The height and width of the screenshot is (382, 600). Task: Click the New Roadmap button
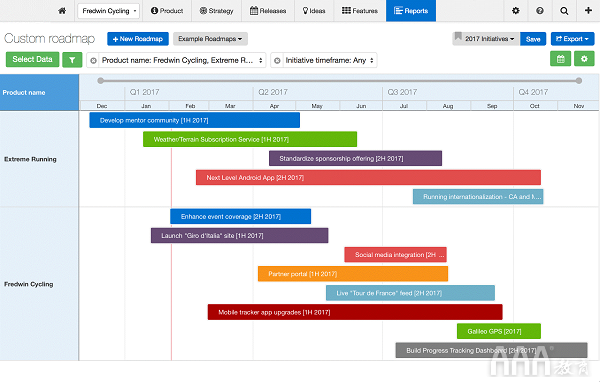pyautogui.click(x=138, y=39)
